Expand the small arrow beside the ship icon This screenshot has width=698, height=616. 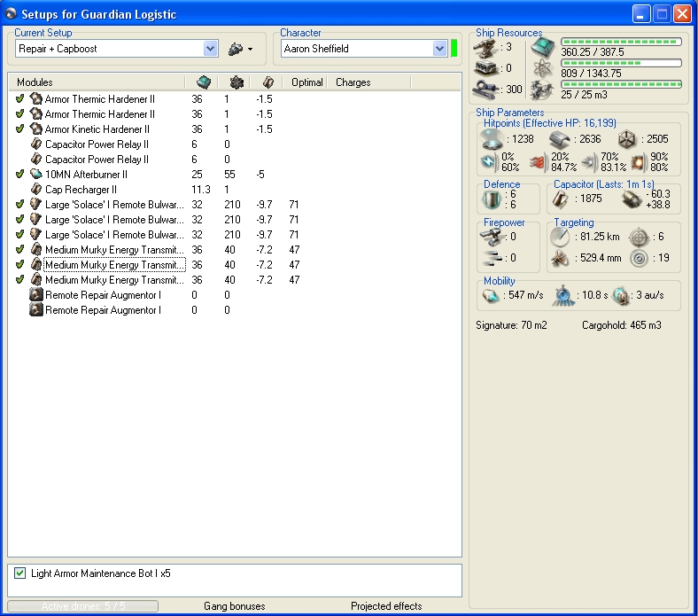pyautogui.click(x=250, y=49)
